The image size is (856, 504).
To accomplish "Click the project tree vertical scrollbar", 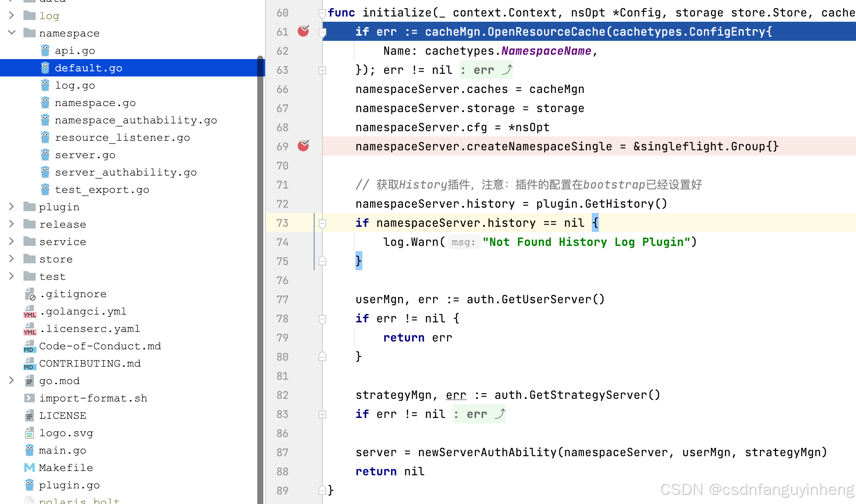I will point(260,278).
